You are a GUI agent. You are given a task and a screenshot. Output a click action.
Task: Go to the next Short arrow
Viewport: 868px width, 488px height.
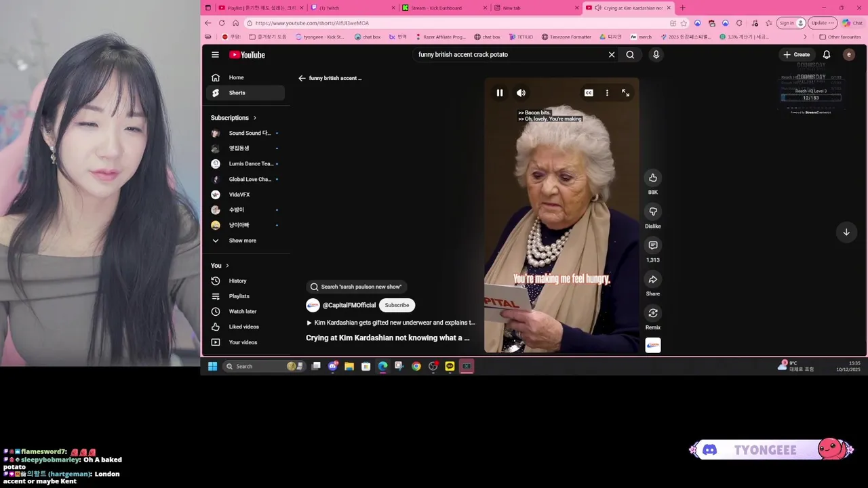(846, 232)
